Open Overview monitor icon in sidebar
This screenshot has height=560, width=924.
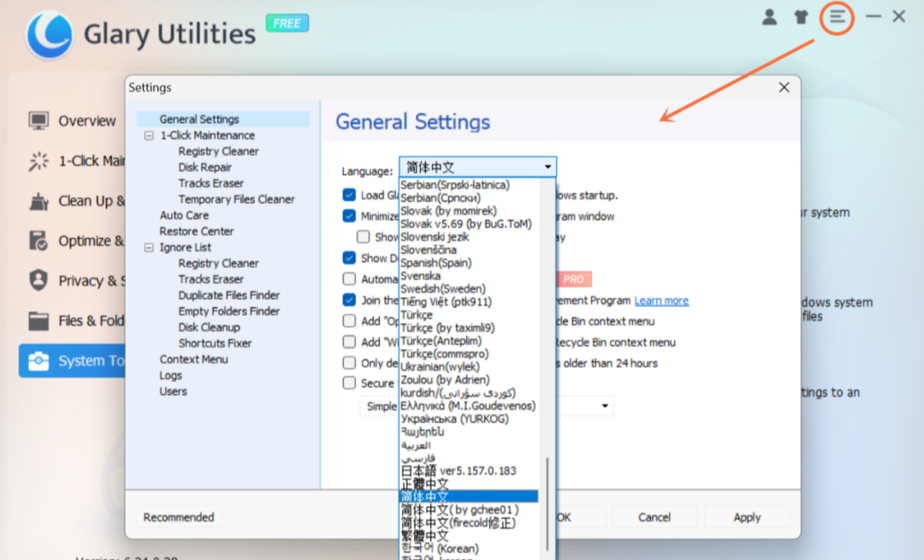point(38,121)
